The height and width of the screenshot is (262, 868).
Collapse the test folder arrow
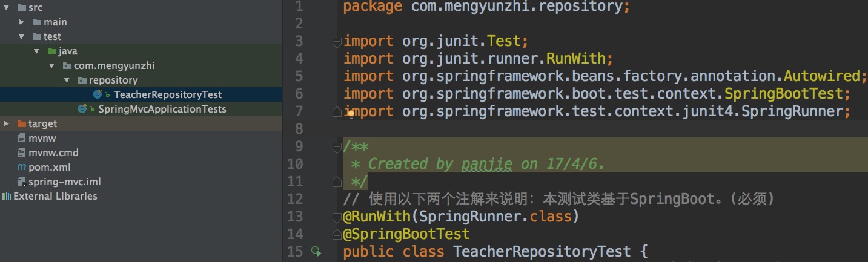click(x=21, y=37)
